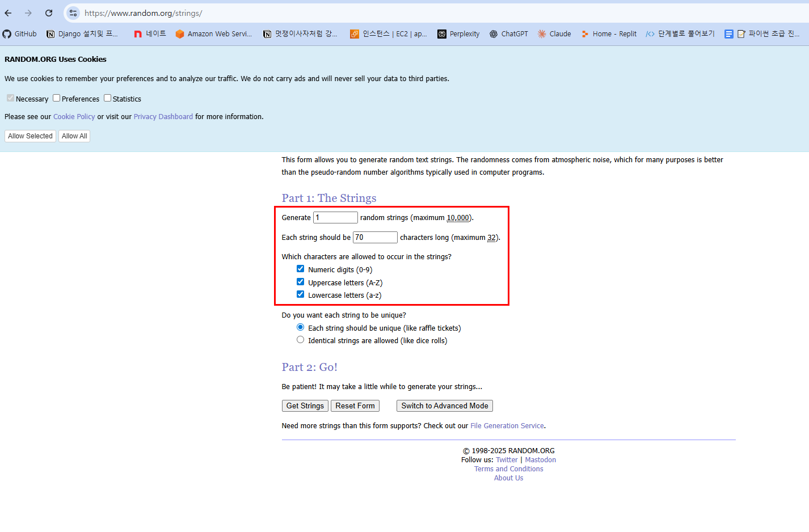Open the Privacy Dashboard link
The height and width of the screenshot is (532, 809).
(x=163, y=117)
